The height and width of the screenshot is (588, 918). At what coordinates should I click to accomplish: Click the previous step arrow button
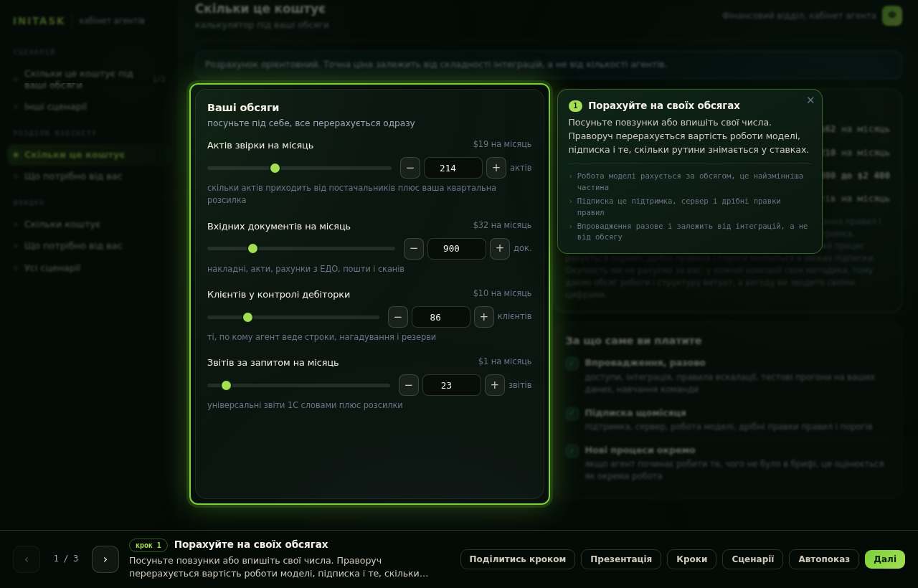[27, 559]
